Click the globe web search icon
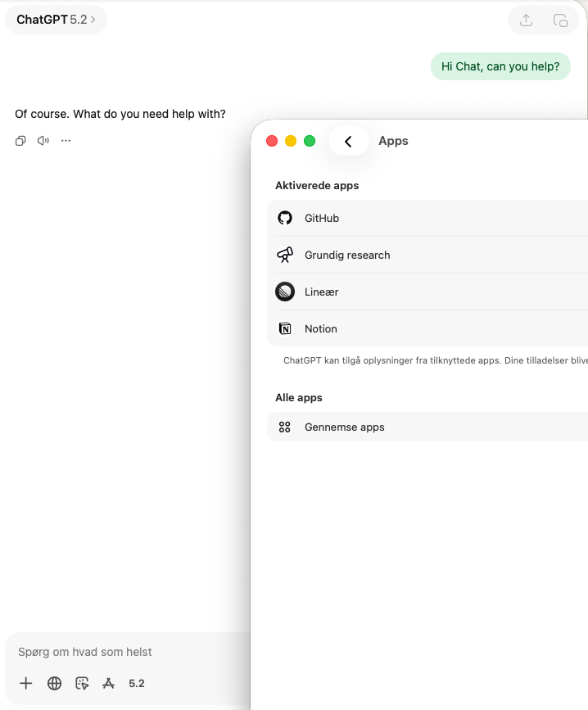The height and width of the screenshot is (710, 588). [54, 683]
